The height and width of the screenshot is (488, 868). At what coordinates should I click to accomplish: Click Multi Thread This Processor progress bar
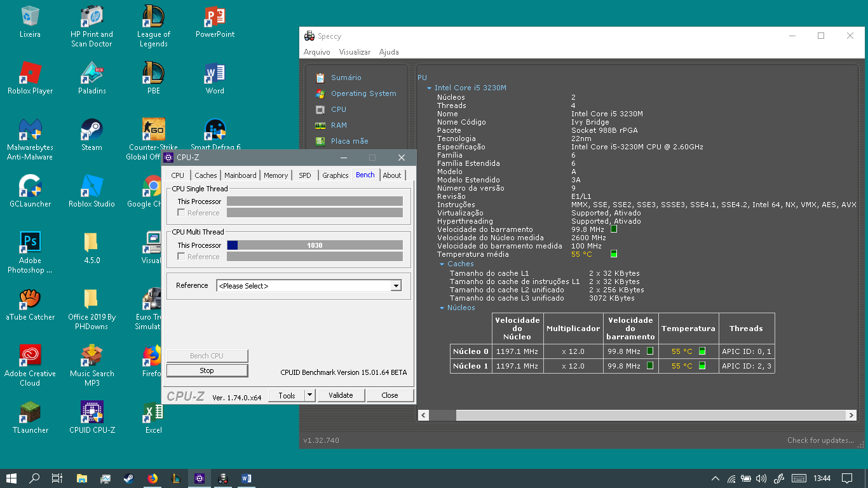(315, 245)
